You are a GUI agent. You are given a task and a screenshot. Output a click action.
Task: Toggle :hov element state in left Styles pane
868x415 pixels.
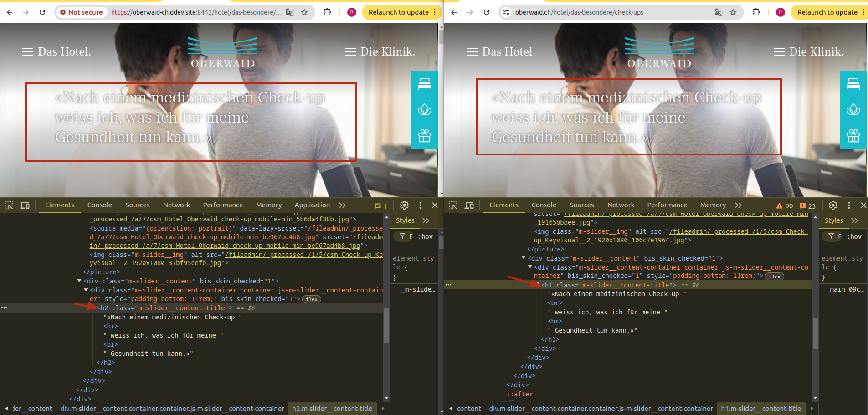(x=426, y=236)
